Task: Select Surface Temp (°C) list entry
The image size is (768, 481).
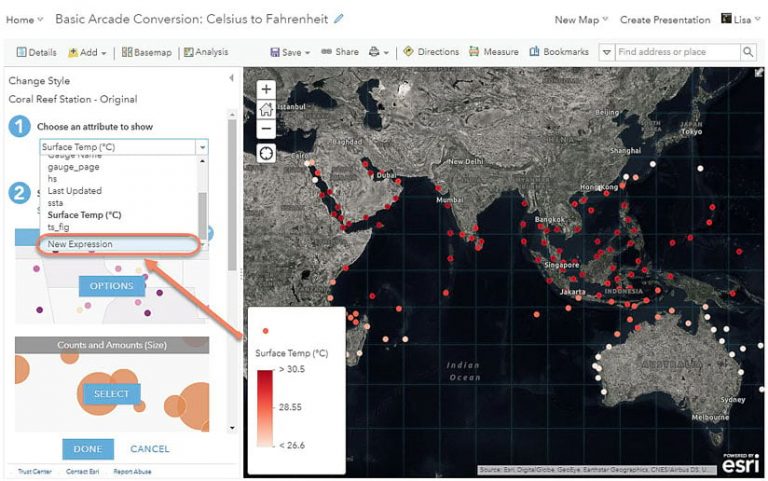Action: [84, 215]
